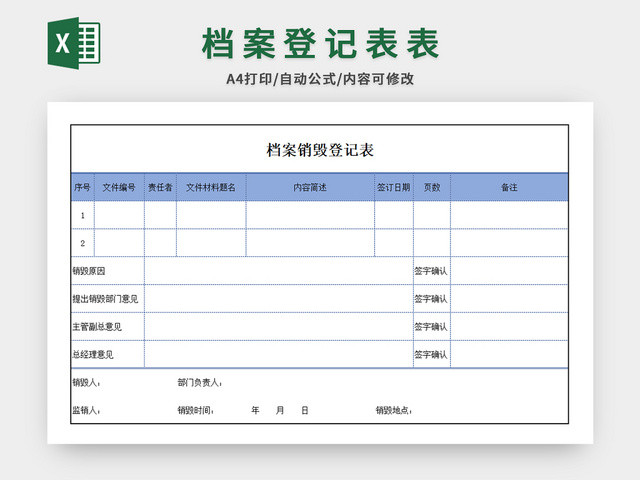Select the 文件材料题名 header cell

pyautogui.click(x=211, y=187)
